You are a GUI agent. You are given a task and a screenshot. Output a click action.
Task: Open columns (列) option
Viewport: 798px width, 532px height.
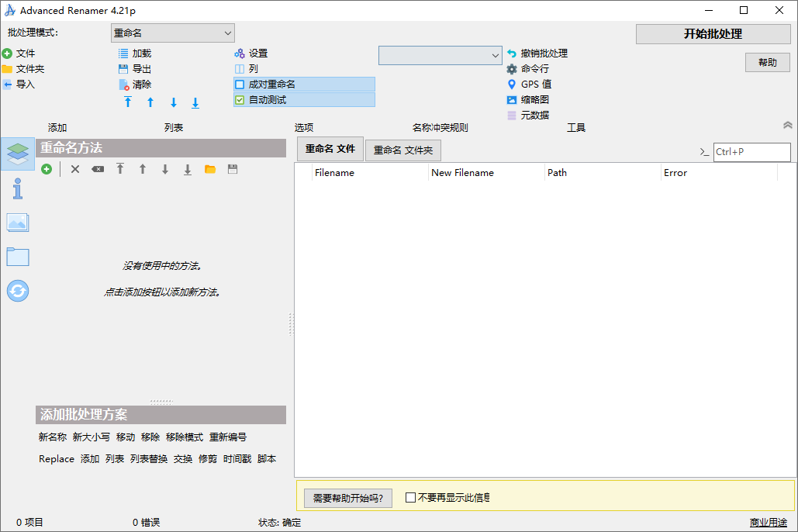(239, 69)
